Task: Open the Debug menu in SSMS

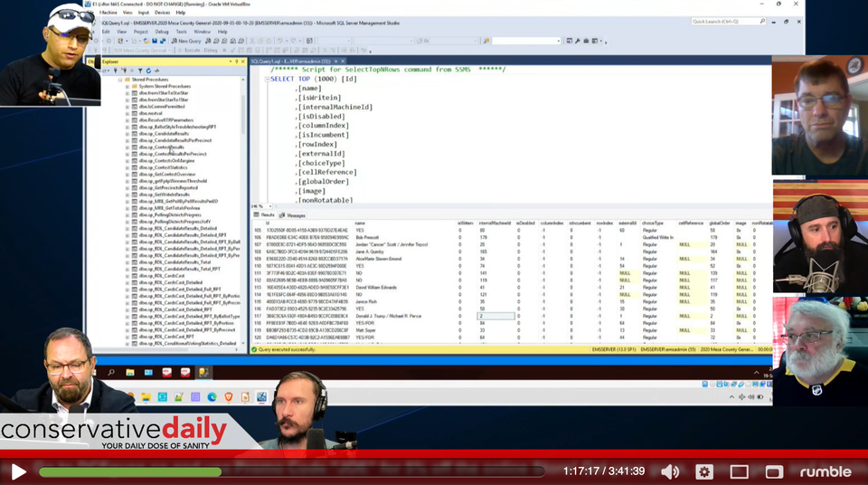Action: [x=162, y=32]
